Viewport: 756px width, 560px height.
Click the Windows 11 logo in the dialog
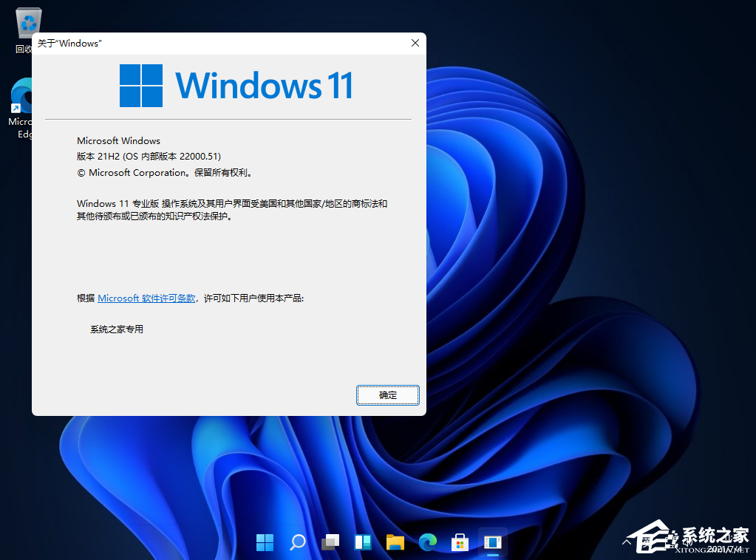tap(142, 85)
